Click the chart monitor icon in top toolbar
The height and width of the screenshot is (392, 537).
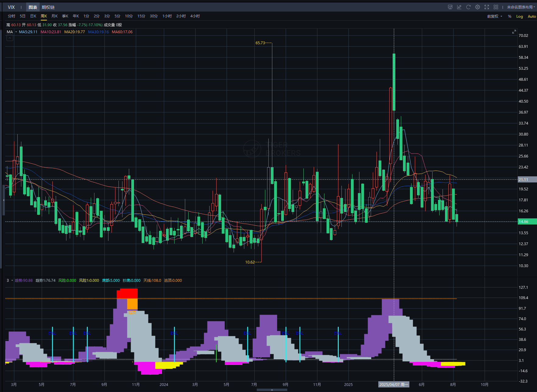coord(450,7)
